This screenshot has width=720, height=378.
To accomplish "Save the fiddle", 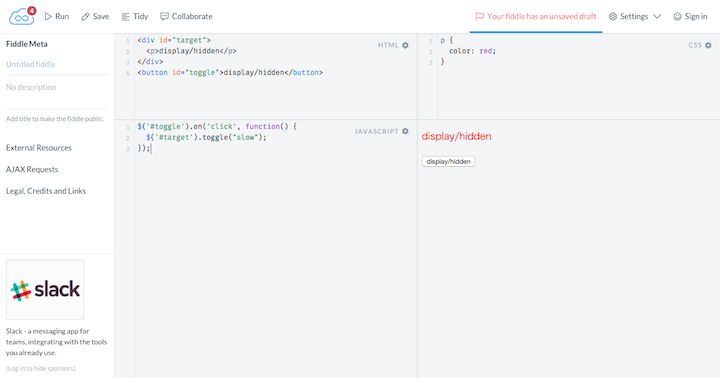I will tap(95, 17).
